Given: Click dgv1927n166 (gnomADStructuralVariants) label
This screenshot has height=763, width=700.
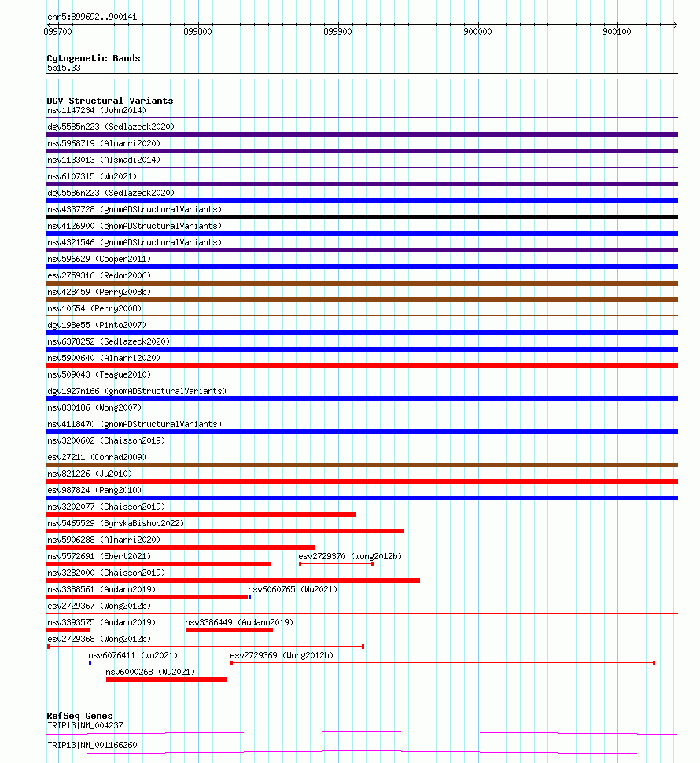Looking at the screenshot, I should pyautogui.click(x=137, y=392).
